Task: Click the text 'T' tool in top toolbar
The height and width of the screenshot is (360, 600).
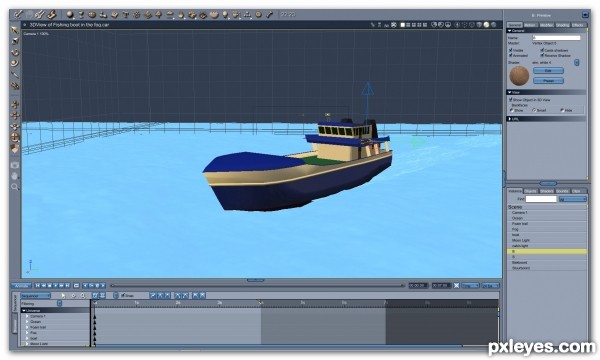Action: [x=126, y=15]
